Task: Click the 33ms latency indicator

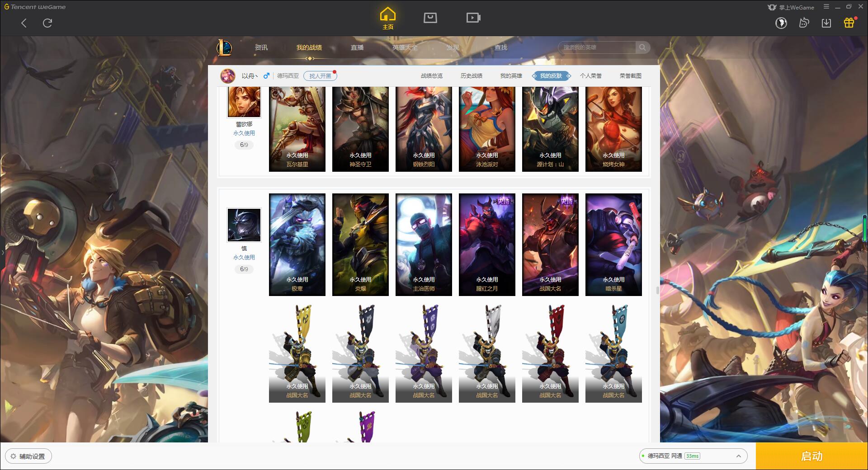Action: 692,456
